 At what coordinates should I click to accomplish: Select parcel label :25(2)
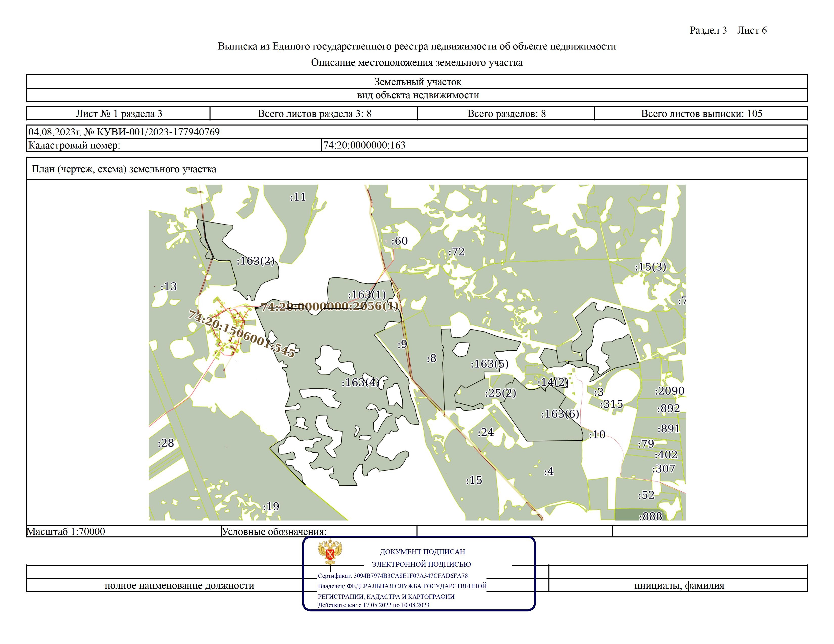coord(501,393)
